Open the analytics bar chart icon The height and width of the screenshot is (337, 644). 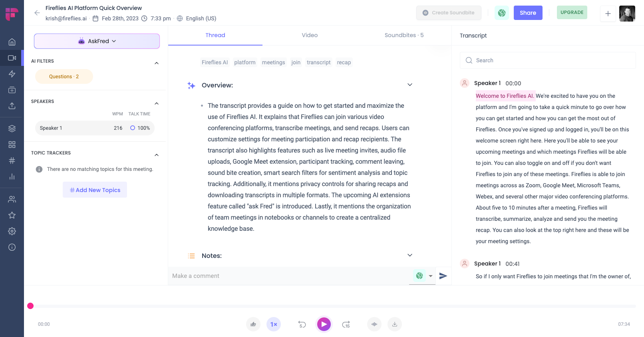pyautogui.click(x=12, y=176)
